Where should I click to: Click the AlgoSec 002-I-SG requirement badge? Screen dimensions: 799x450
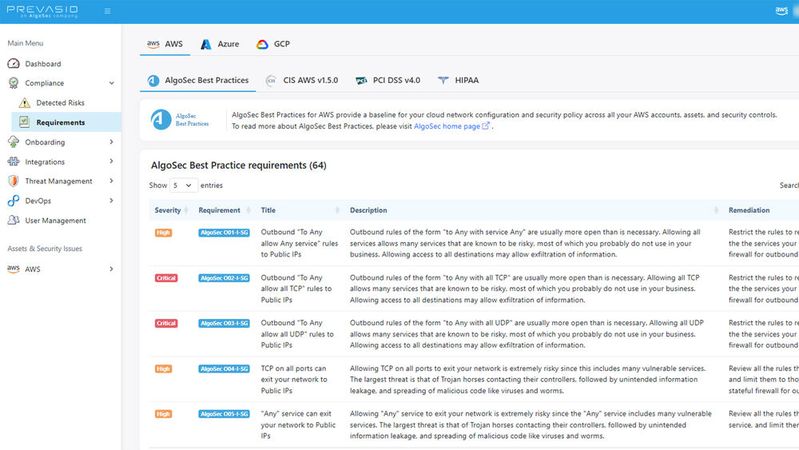(x=224, y=278)
